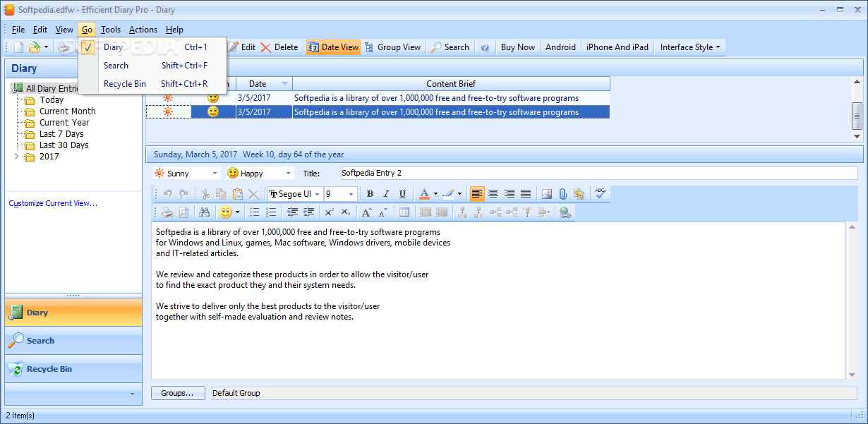Open the smiley emoticon dropdown arrow
This screenshot has height=424, width=868.
(x=238, y=212)
